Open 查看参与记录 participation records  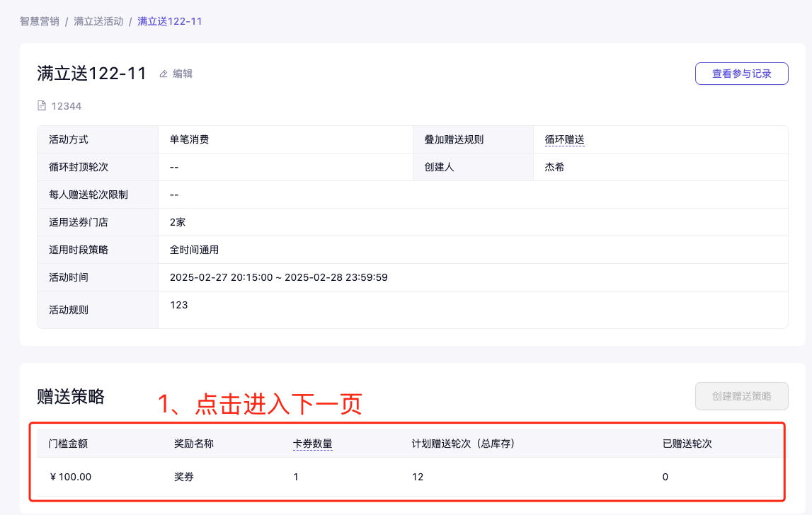pos(741,74)
